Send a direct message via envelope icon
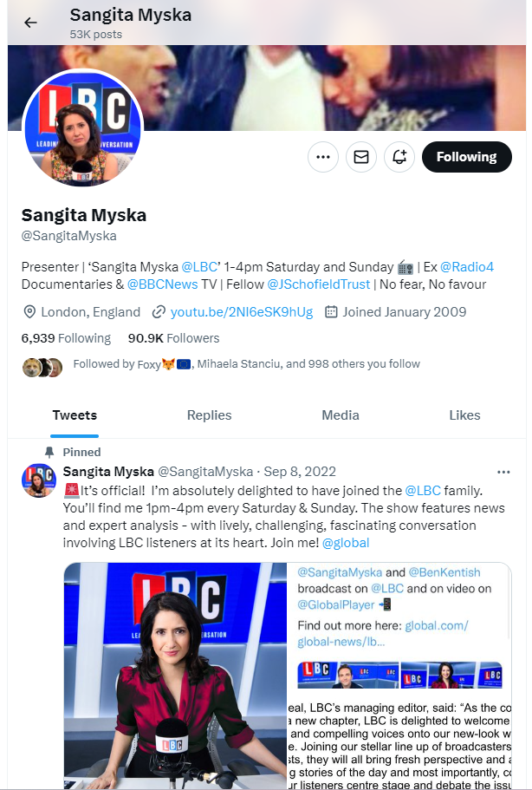532x790 pixels. (x=361, y=157)
